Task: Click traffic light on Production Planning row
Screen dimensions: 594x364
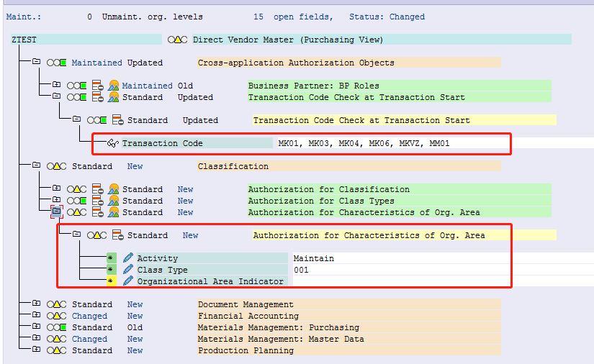Action: pos(56,351)
